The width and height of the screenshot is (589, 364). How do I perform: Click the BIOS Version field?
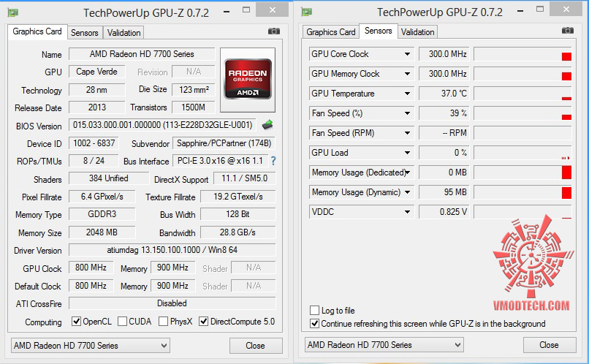point(162,125)
